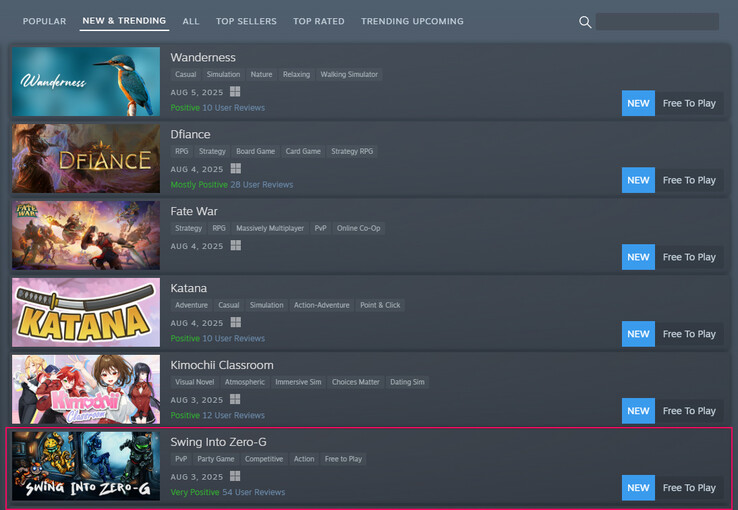Click the Massively Multiplayer tag on Fate War
Screen dimensions: 738x510
pyautogui.click(x=271, y=228)
